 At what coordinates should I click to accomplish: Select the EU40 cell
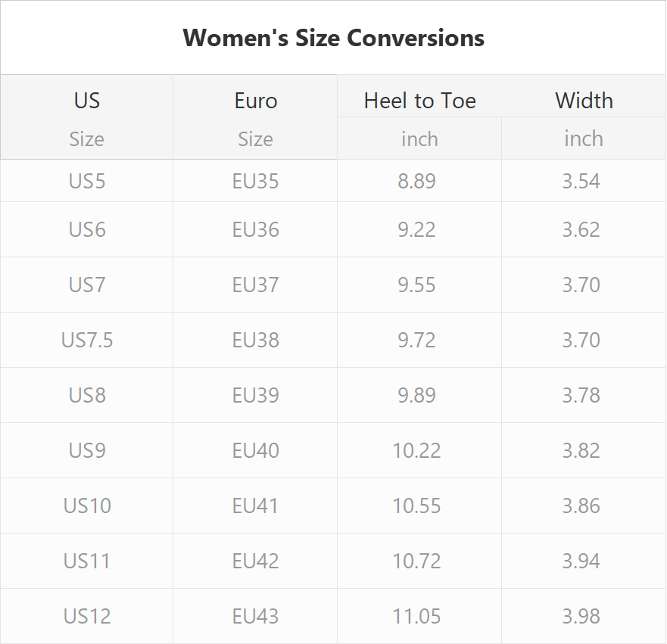[x=256, y=450]
